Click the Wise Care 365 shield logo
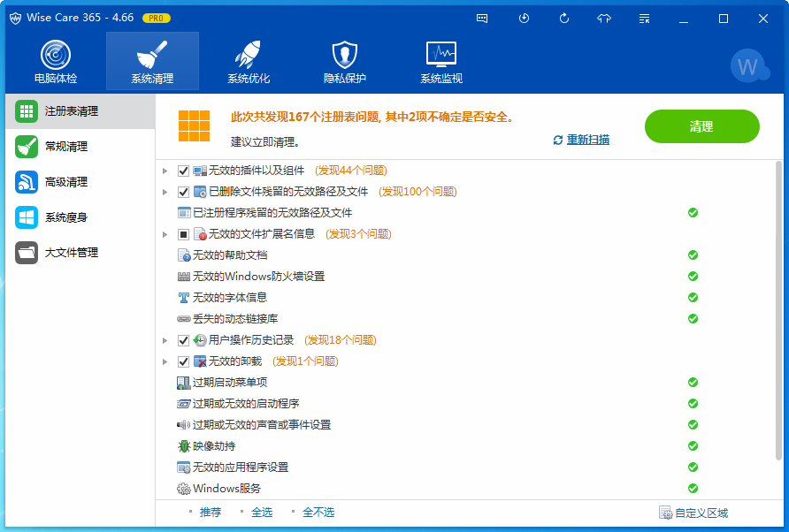The width and height of the screenshot is (789, 532). pos(16,19)
